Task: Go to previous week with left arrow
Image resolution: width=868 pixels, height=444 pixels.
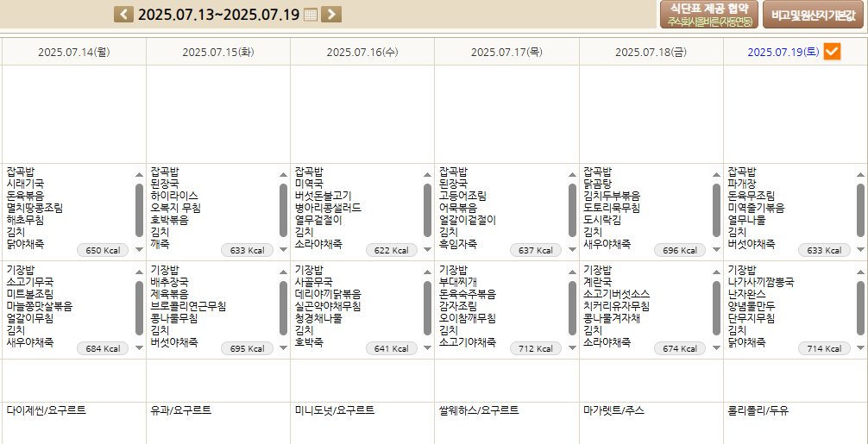Action: (124, 14)
